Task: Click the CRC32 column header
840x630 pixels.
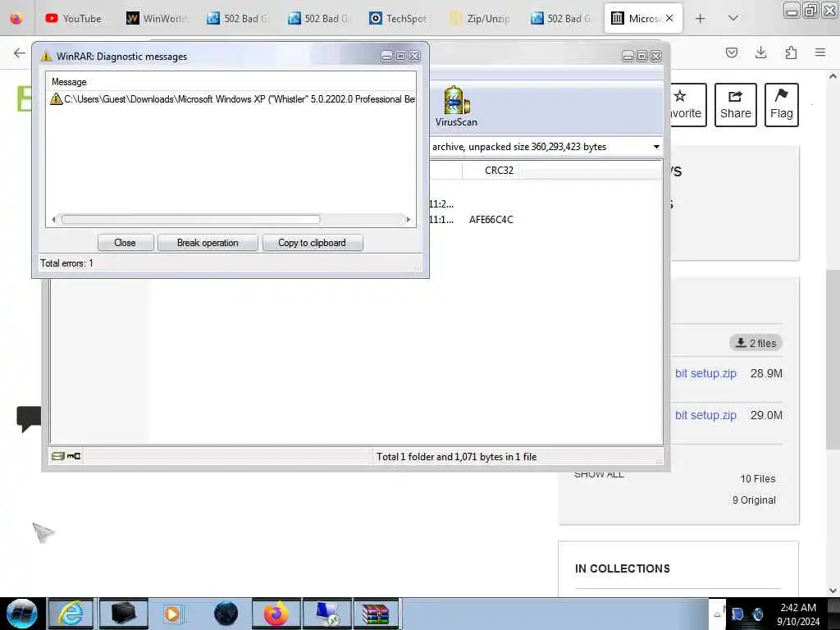Action: pyautogui.click(x=499, y=171)
